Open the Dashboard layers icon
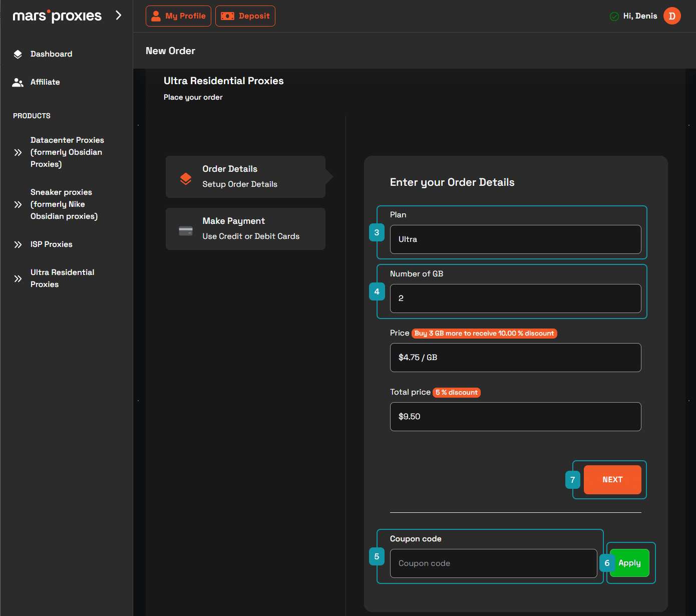Image resolution: width=696 pixels, height=616 pixels. click(x=18, y=54)
